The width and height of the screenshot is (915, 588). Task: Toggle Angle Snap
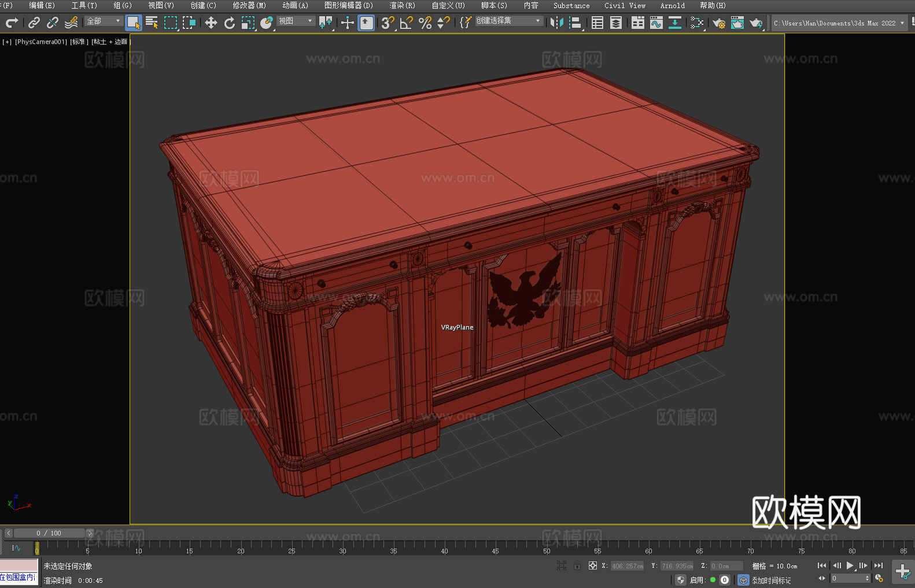coord(407,23)
